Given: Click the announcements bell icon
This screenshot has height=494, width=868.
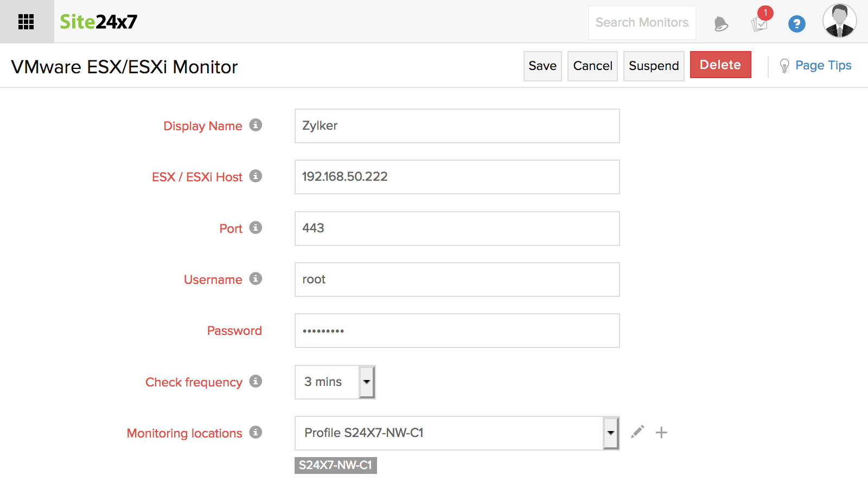Looking at the screenshot, I should point(720,24).
